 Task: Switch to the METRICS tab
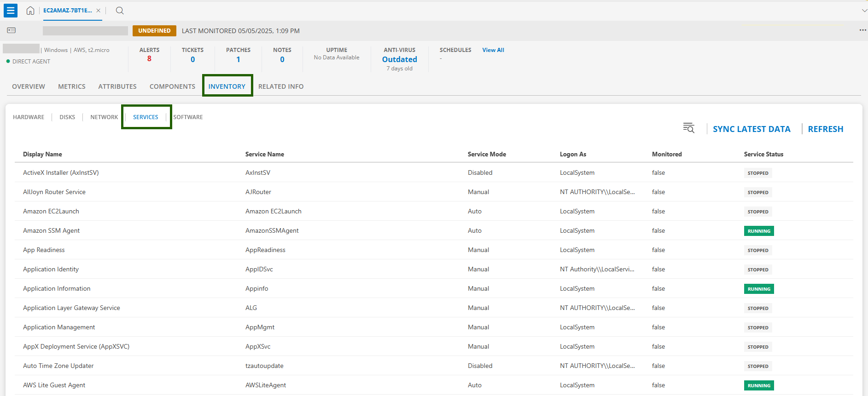coord(72,86)
